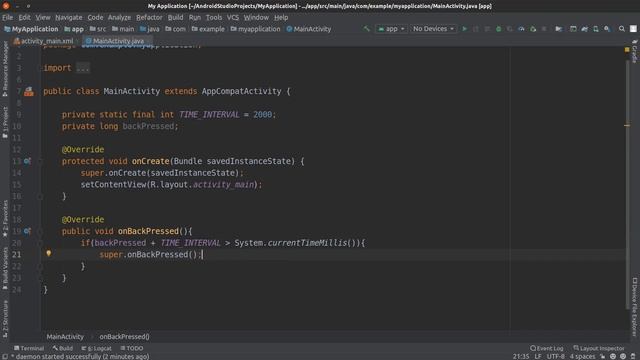Open the Layout Inspector
Screen dimensions: 640x360
[x=599, y=348]
